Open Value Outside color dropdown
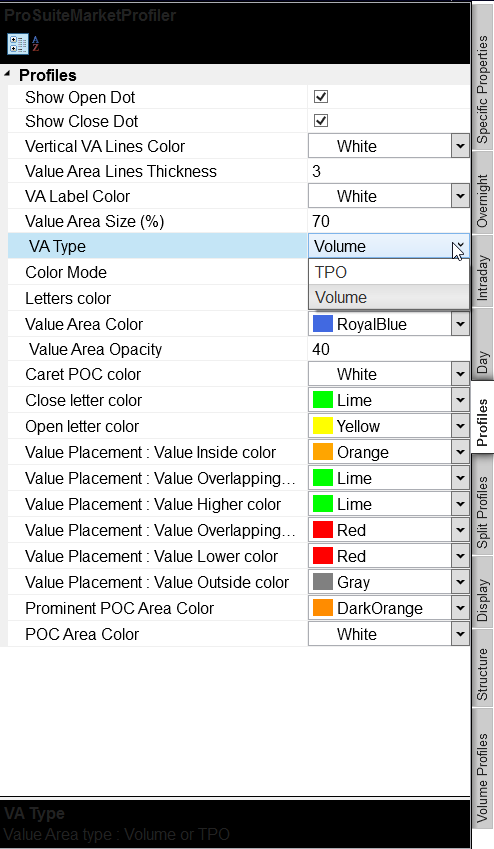 pyautogui.click(x=460, y=582)
